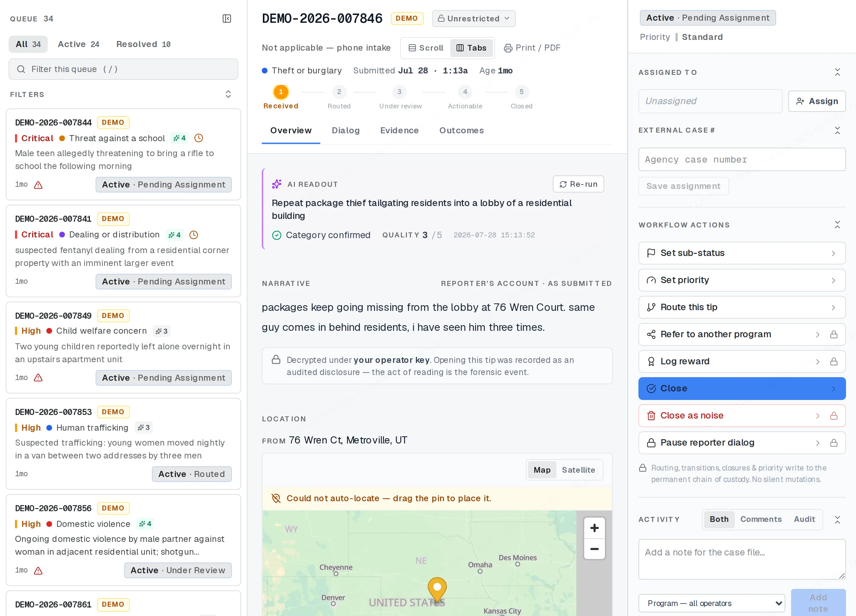Image resolution: width=856 pixels, height=616 pixels.
Task: Filter queue to Active 24
Action: 78,44
